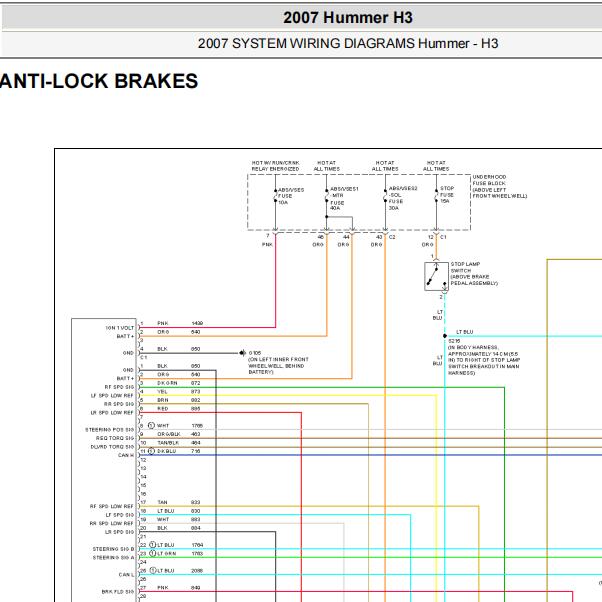Click the "BRK FLD SIG" pin label

pyautogui.click(x=118, y=592)
